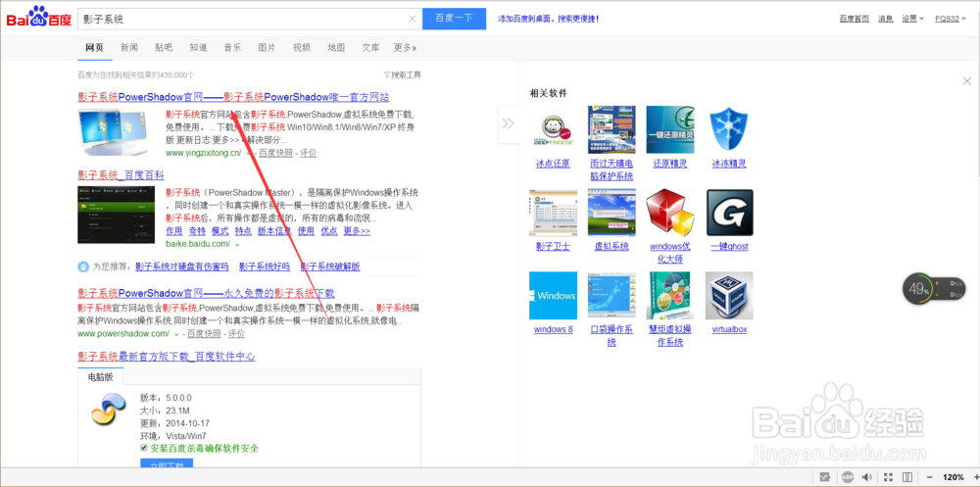The height and width of the screenshot is (487, 980).
Task: Click suggestion 影子系统破解版
Action: [x=330, y=267]
